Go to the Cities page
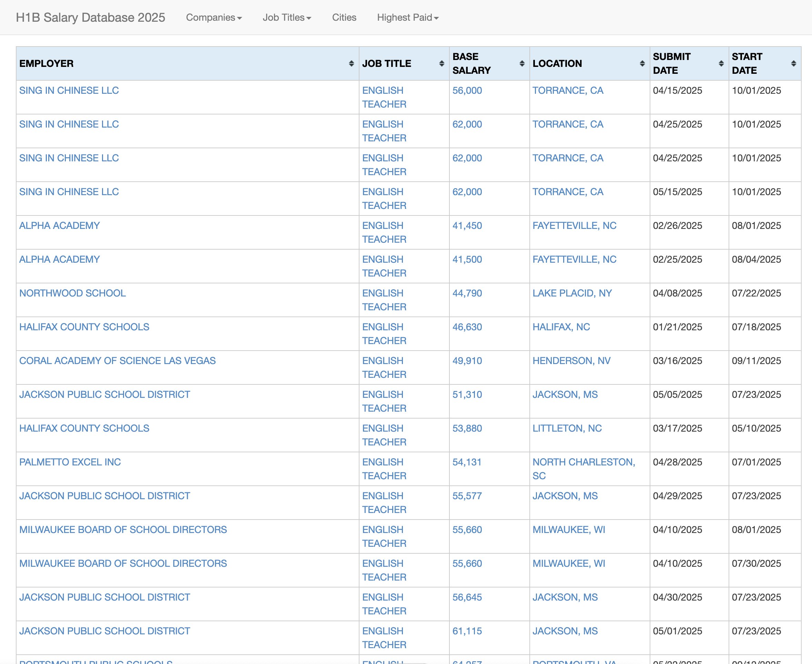This screenshot has width=812, height=664. click(x=344, y=18)
